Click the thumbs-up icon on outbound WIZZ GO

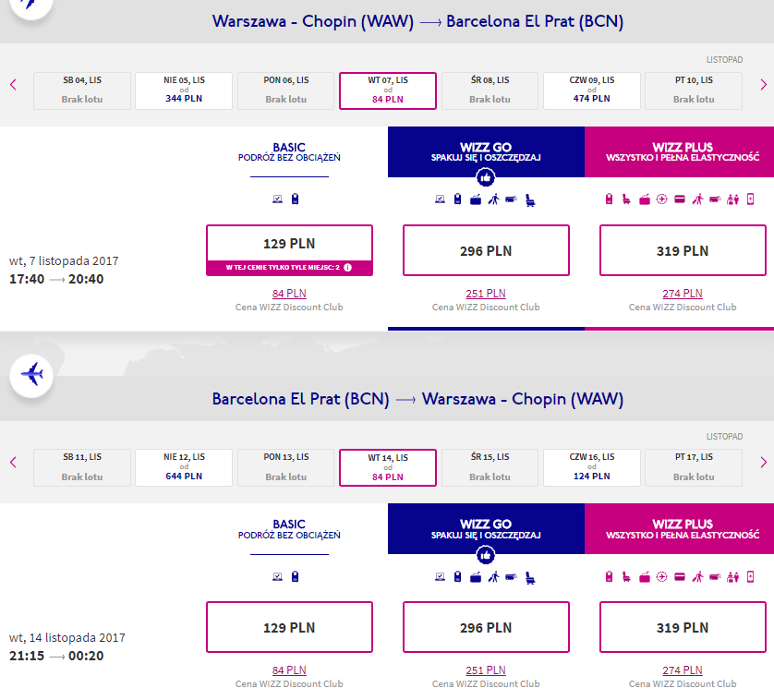click(x=486, y=177)
